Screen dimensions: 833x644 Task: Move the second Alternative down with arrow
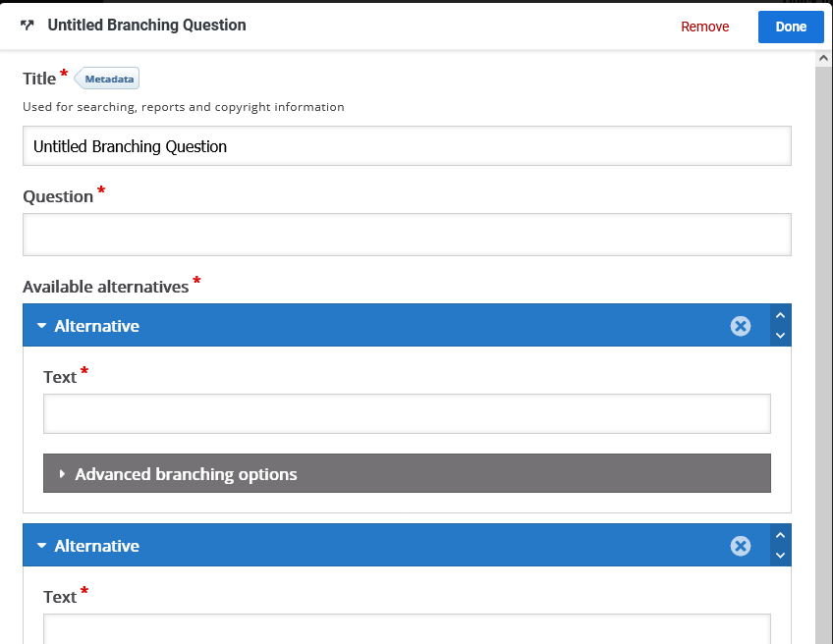(780, 556)
